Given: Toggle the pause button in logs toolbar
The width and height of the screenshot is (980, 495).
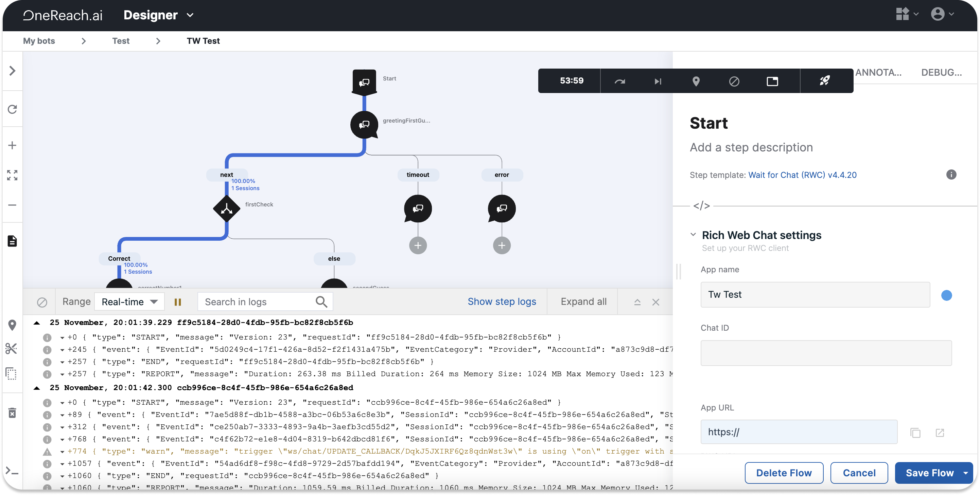Looking at the screenshot, I should (x=178, y=302).
